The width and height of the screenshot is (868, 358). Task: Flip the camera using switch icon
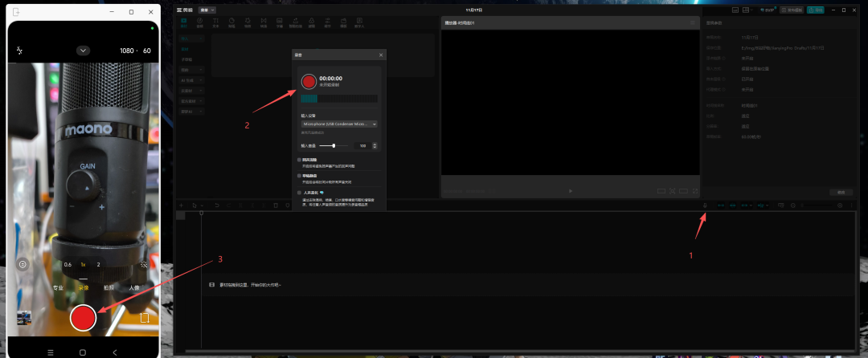pyautogui.click(x=145, y=318)
